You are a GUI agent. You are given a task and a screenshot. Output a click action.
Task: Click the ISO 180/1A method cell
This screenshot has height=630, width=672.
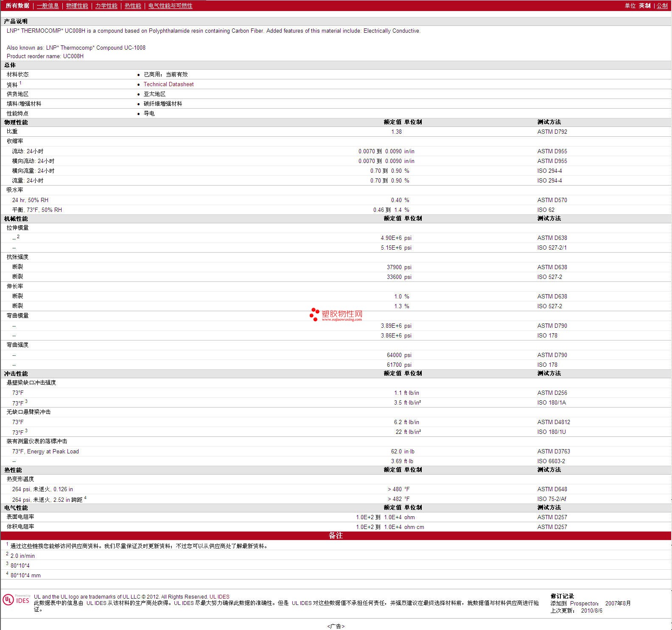[552, 402]
